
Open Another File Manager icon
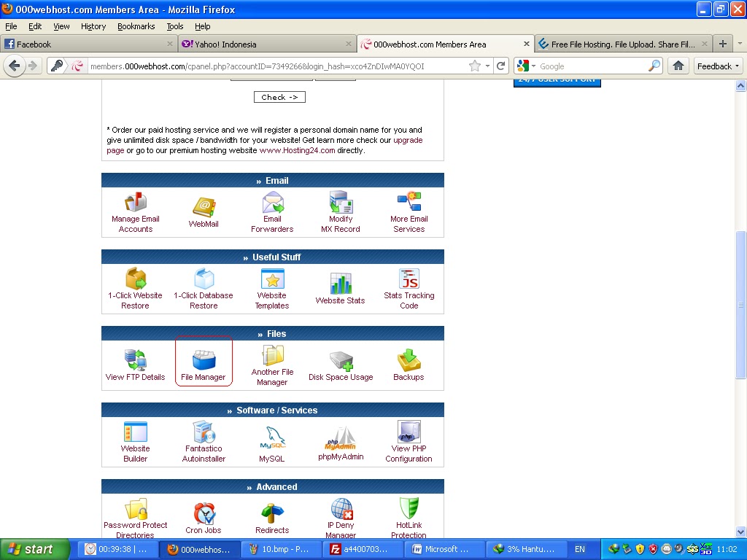click(273, 355)
